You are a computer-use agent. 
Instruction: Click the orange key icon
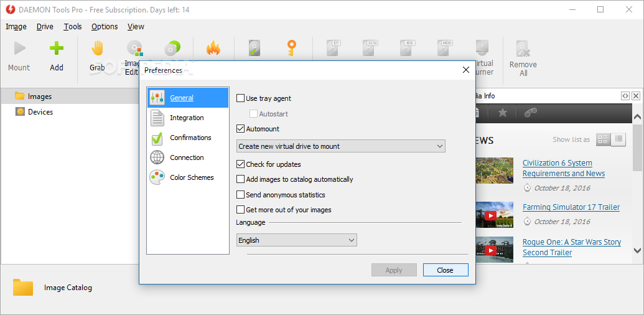291,48
